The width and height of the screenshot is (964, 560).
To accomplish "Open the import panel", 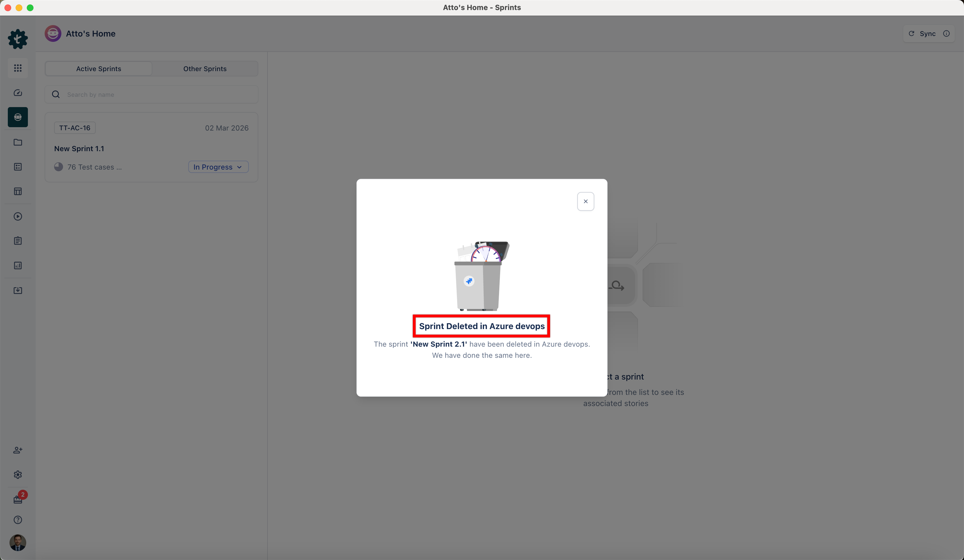I will point(18,290).
